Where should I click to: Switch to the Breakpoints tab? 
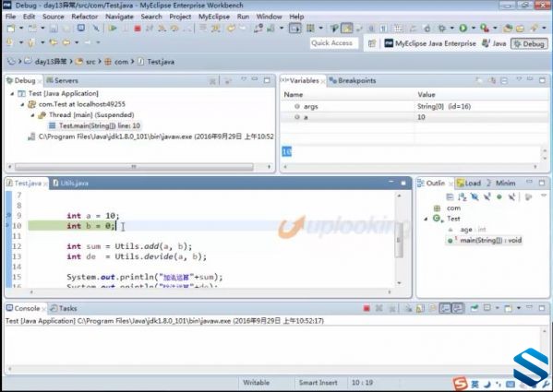point(353,80)
